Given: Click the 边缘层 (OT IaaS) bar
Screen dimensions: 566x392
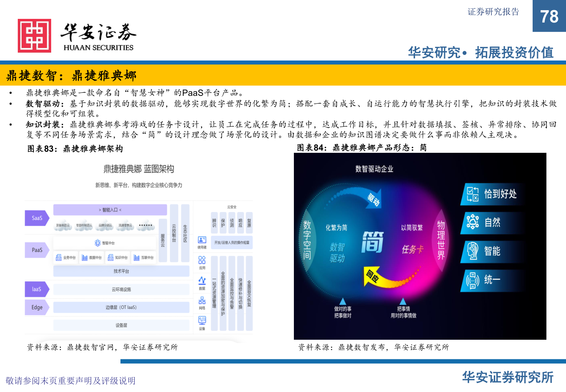Looking at the screenshot, I should click(x=121, y=307).
